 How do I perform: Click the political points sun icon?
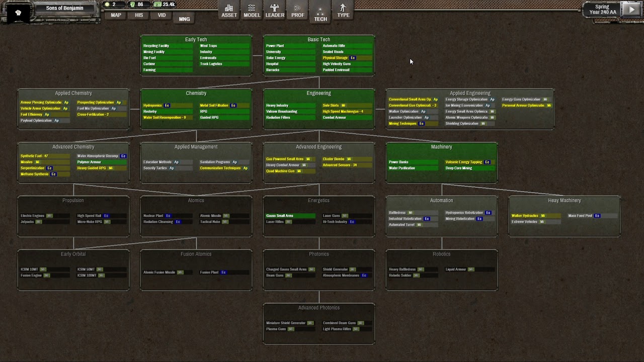(107, 5)
